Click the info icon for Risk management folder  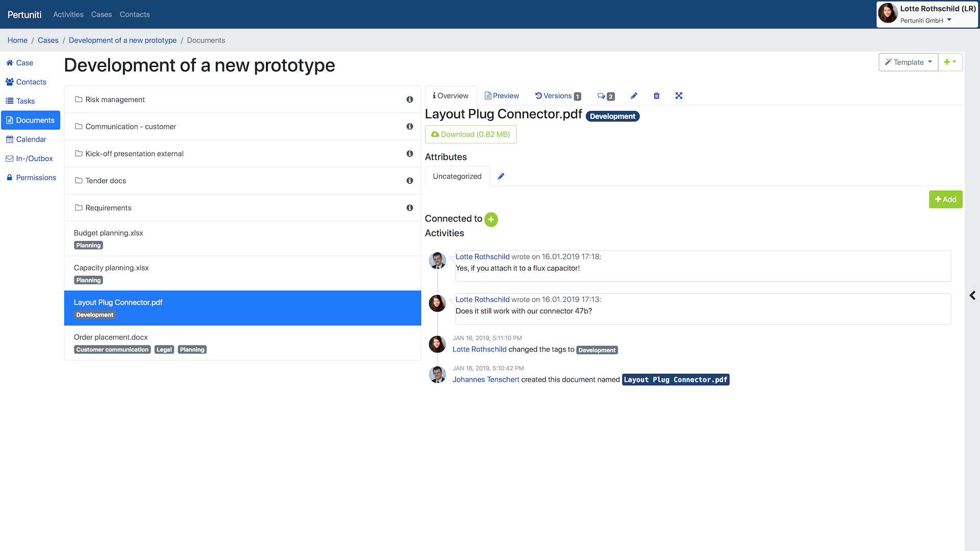coord(409,99)
